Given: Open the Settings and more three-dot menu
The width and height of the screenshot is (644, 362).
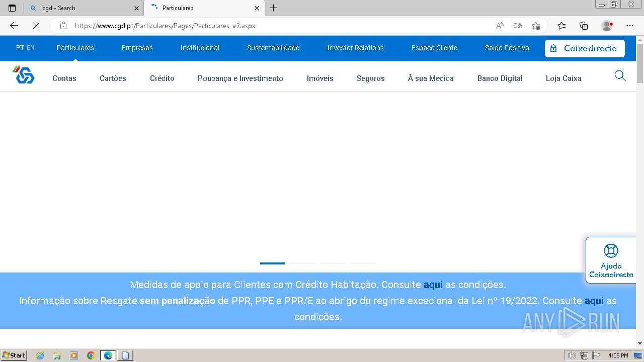Looking at the screenshot, I should [x=630, y=26].
